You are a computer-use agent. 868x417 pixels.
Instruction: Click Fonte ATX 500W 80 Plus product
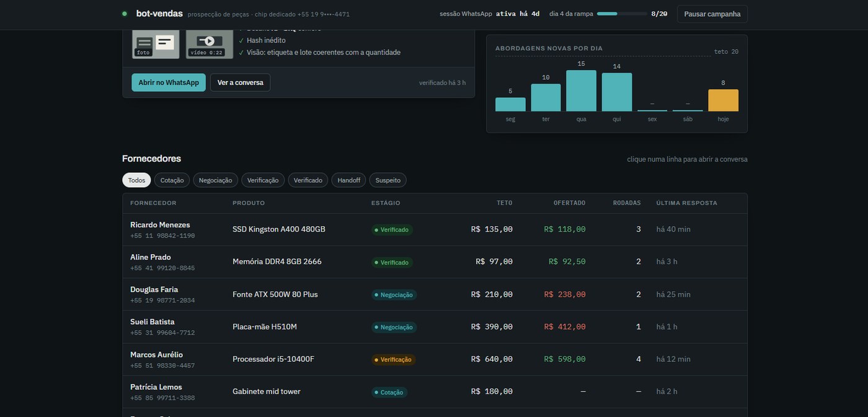point(275,294)
